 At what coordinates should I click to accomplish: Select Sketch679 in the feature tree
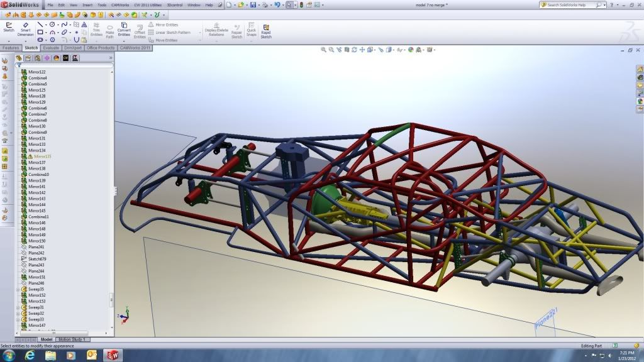[37, 259]
